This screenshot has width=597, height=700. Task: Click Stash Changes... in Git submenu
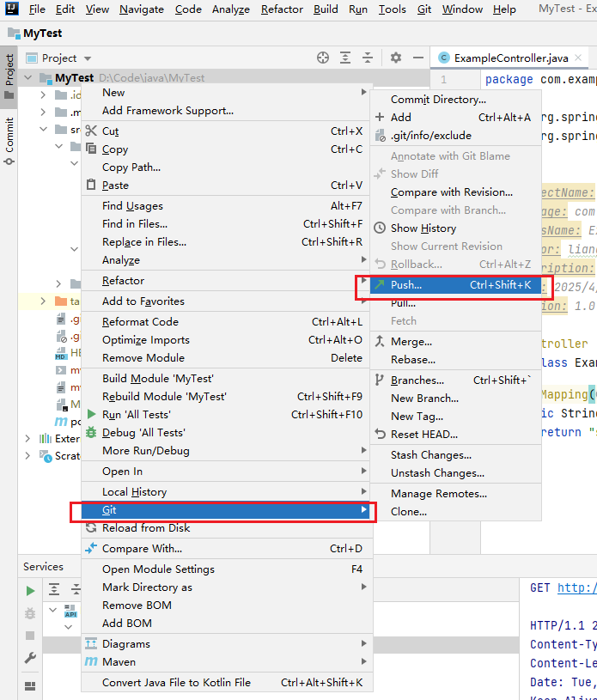(x=455, y=455)
